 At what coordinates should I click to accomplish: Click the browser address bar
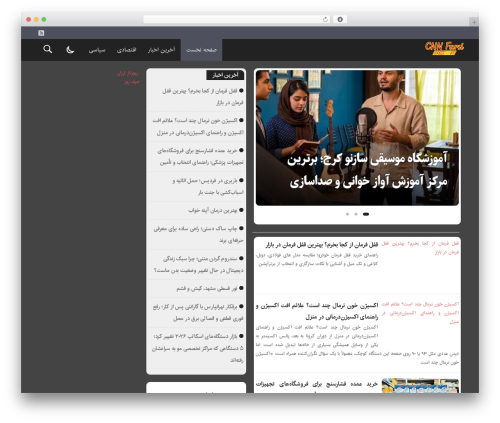[x=237, y=19]
